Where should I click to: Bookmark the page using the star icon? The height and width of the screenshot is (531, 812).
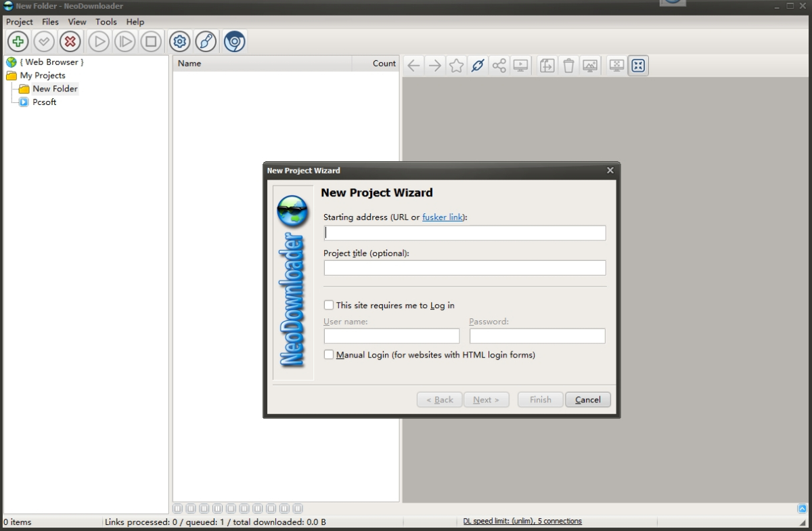(x=456, y=65)
